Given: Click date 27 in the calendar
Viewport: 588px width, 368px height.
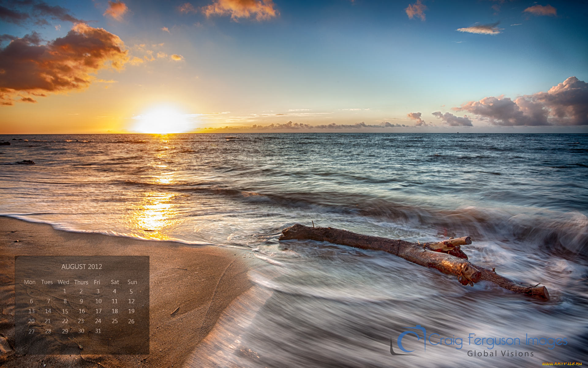Looking at the screenshot, I should click(32, 331).
